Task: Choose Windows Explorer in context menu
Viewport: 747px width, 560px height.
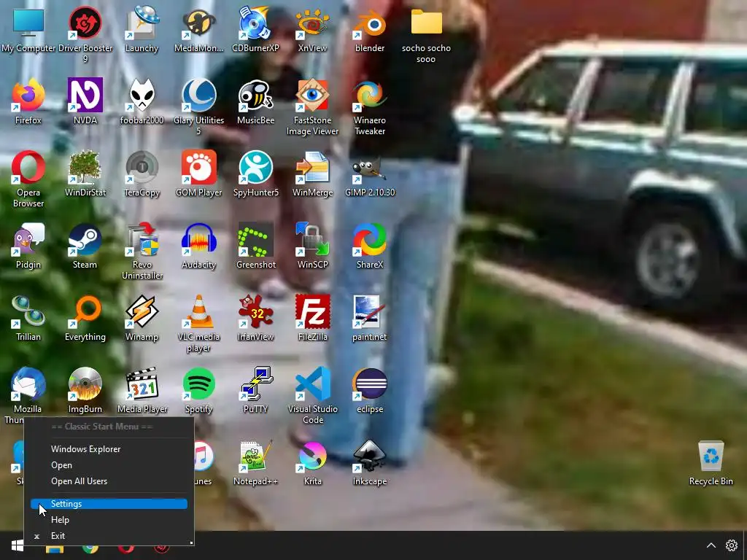Action: (109, 449)
